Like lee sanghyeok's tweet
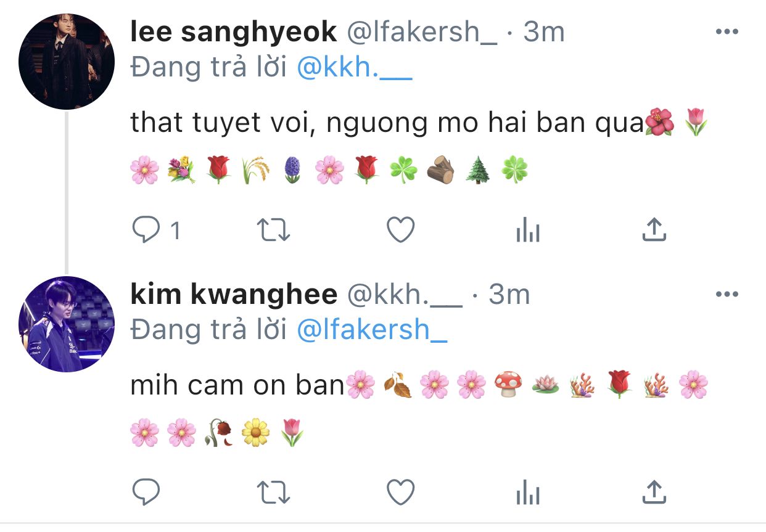This screenshot has height=532, width=766. coord(400,231)
